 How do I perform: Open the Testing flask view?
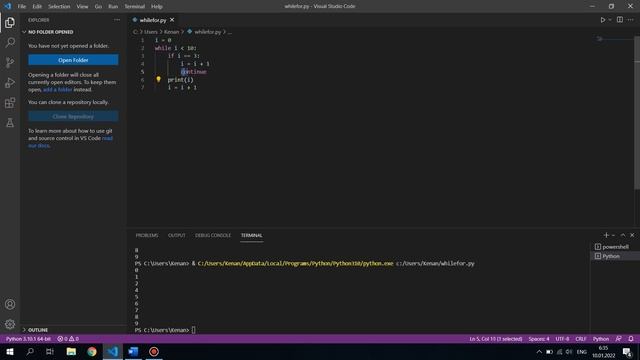click(x=10, y=122)
